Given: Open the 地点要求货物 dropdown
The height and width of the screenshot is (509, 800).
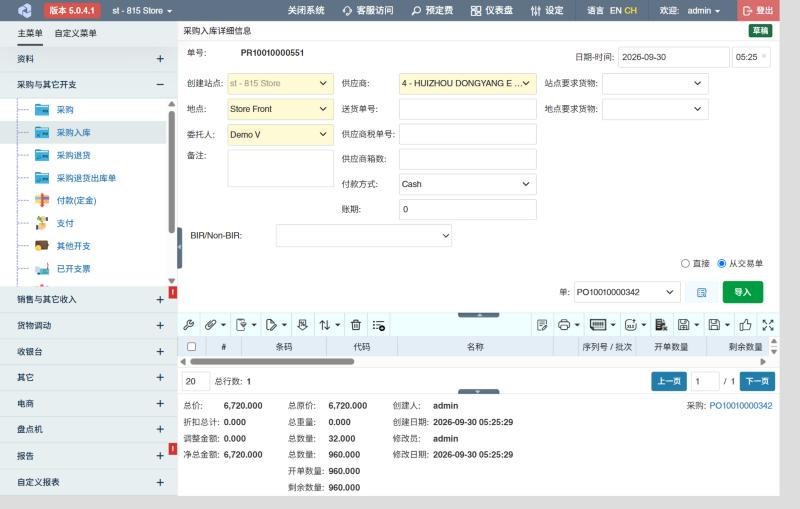Looking at the screenshot, I should click(655, 109).
